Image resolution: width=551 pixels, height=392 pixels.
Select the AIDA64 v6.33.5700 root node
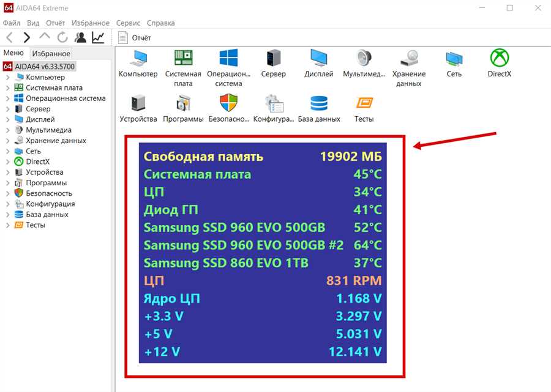tap(39, 66)
